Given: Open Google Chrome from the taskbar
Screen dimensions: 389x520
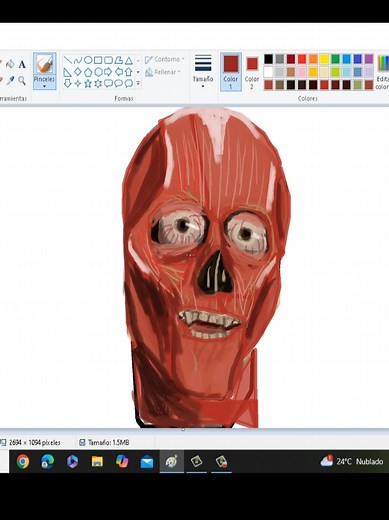Looking at the screenshot, I should pos(23,461).
